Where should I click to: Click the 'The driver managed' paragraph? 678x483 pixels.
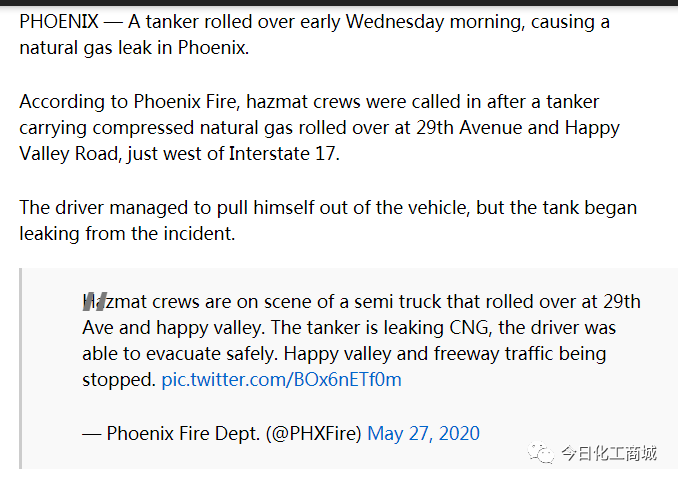pyautogui.click(x=328, y=221)
